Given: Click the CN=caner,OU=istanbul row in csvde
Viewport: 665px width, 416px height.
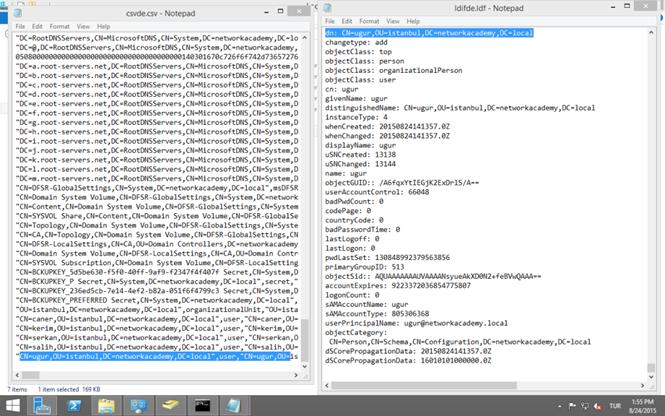Looking at the screenshot, I should (157, 319).
